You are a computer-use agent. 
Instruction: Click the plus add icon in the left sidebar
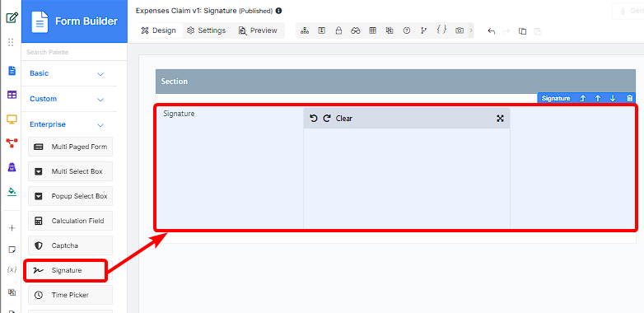tap(12, 228)
